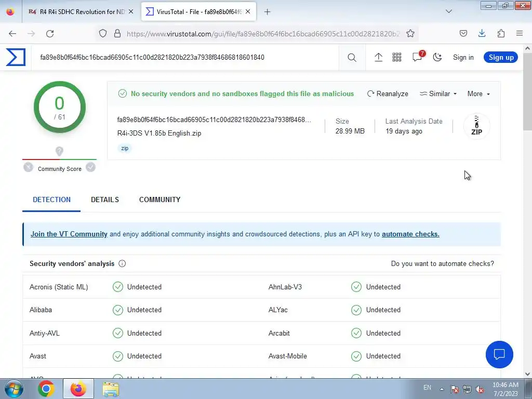Click the volume muted tray icon

click(x=480, y=389)
